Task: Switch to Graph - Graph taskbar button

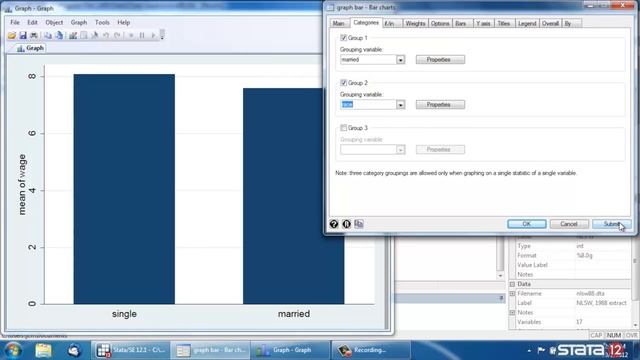Action: (290, 350)
